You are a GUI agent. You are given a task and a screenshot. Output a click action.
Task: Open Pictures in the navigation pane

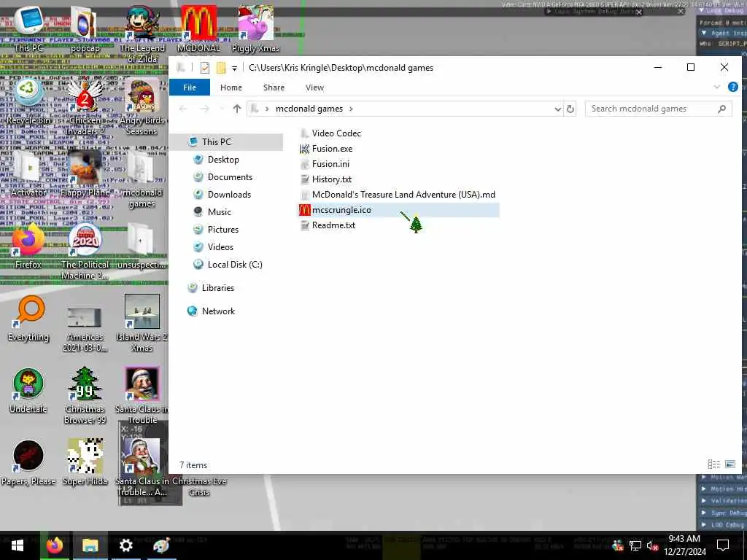click(x=223, y=230)
